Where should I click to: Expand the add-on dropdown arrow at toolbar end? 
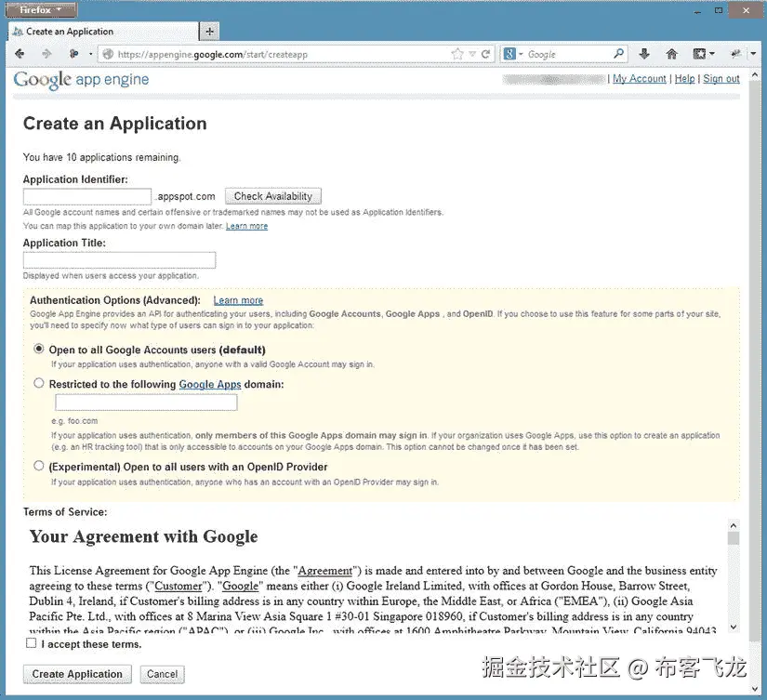(753, 54)
